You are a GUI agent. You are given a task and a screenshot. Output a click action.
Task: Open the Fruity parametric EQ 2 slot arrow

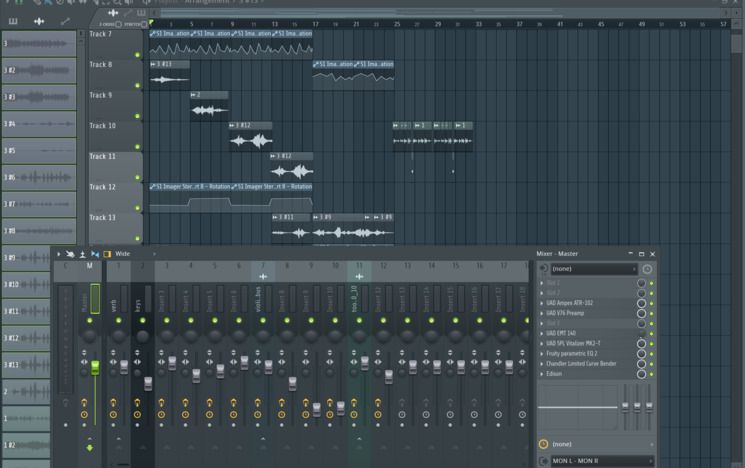tap(542, 353)
